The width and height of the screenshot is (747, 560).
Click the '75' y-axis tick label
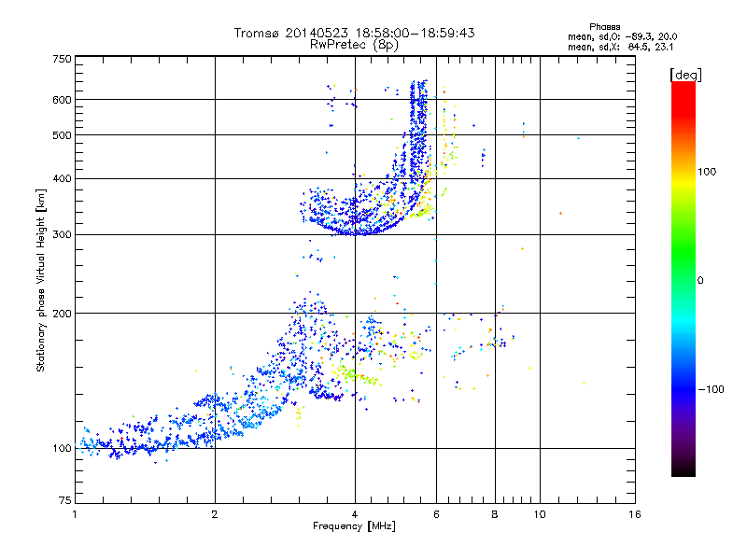tap(65, 500)
